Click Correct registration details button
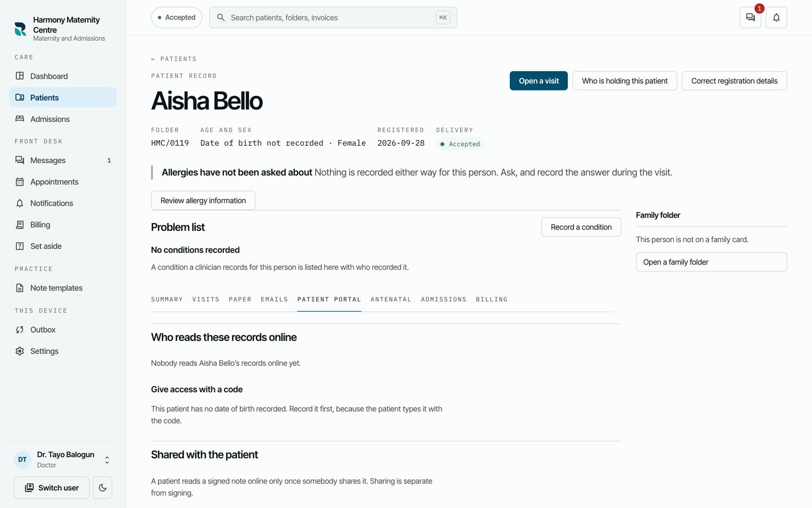The width and height of the screenshot is (812, 508). click(x=734, y=81)
